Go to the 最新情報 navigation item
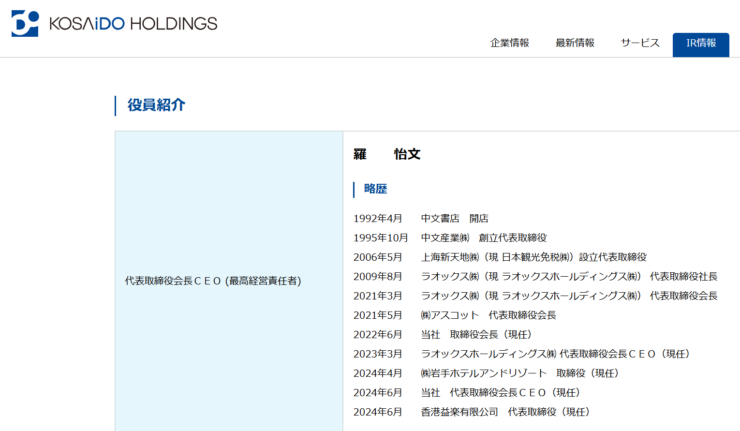Viewport: 740px width, 431px height. click(575, 43)
